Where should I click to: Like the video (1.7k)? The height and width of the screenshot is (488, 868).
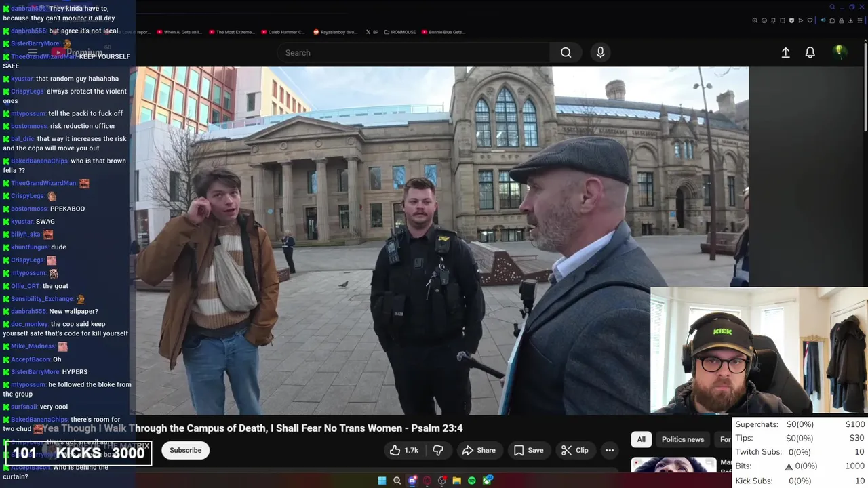coord(403,450)
